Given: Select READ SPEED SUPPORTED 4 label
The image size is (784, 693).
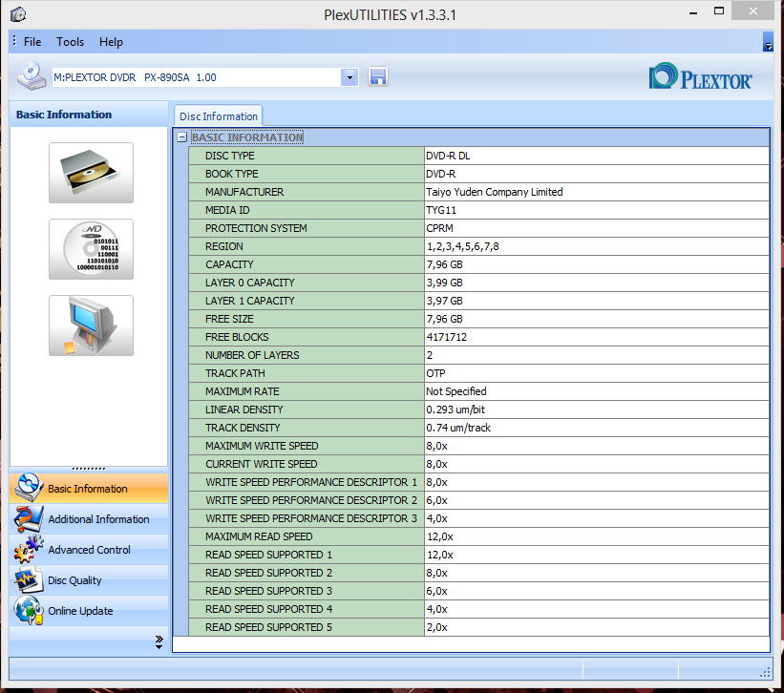Looking at the screenshot, I should point(268,610).
